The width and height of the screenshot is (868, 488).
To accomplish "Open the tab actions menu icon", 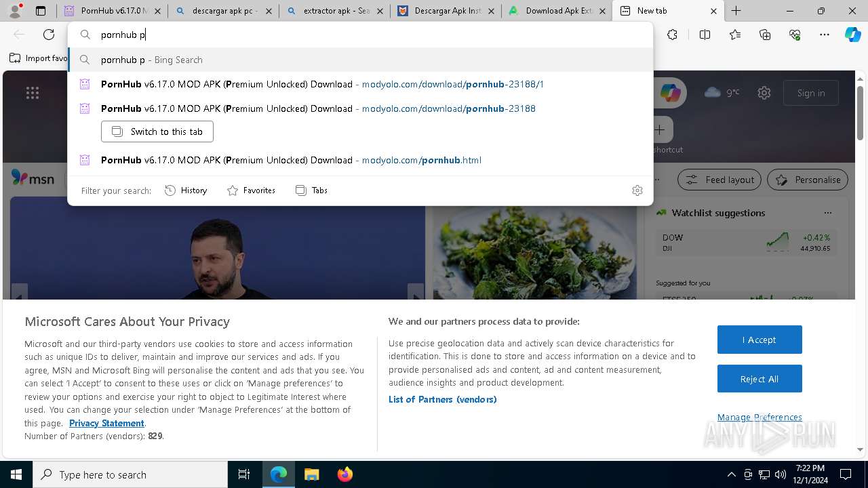I will click(x=41, y=11).
